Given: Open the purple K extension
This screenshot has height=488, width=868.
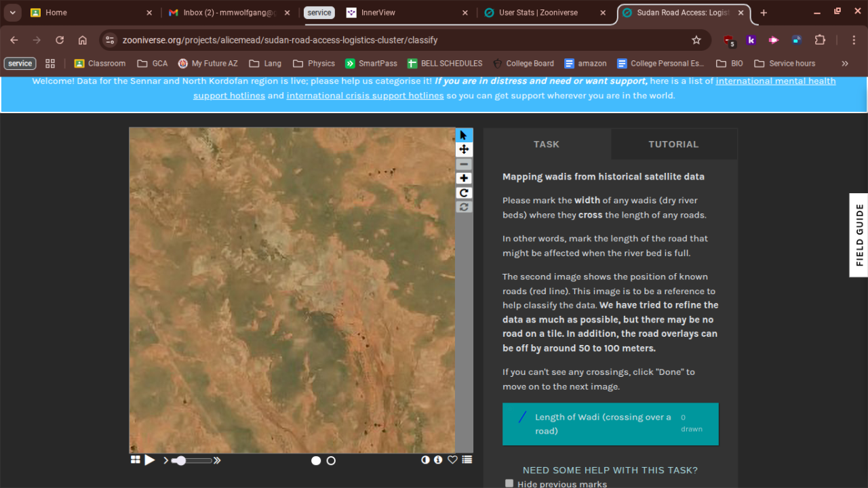Looking at the screenshot, I should pos(751,40).
